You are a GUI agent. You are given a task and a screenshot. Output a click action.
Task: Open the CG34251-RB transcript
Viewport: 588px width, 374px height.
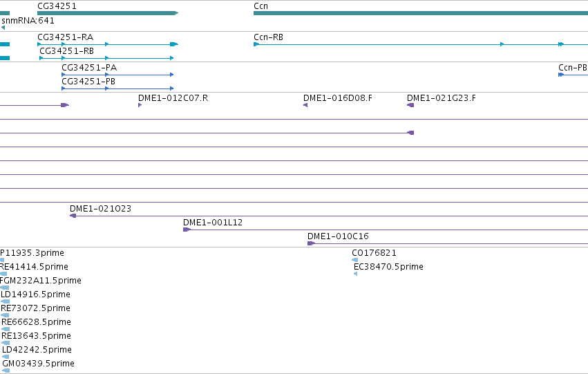pos(106,58)
